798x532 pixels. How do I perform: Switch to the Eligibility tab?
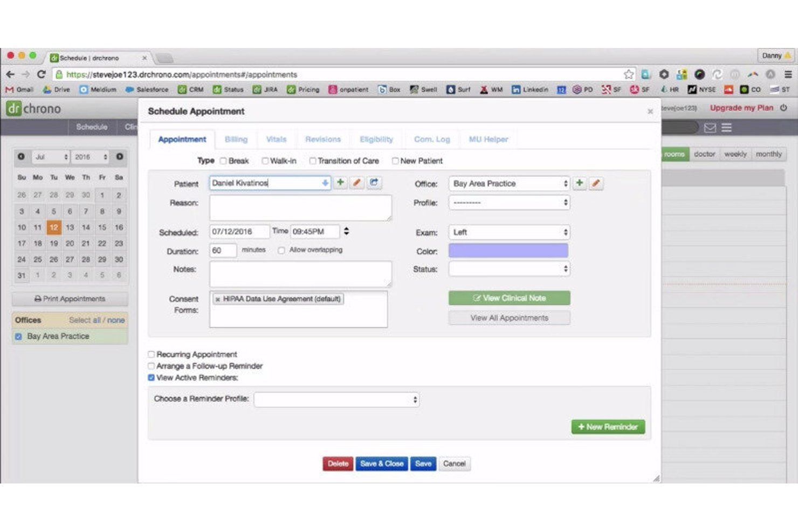point(376,139)
